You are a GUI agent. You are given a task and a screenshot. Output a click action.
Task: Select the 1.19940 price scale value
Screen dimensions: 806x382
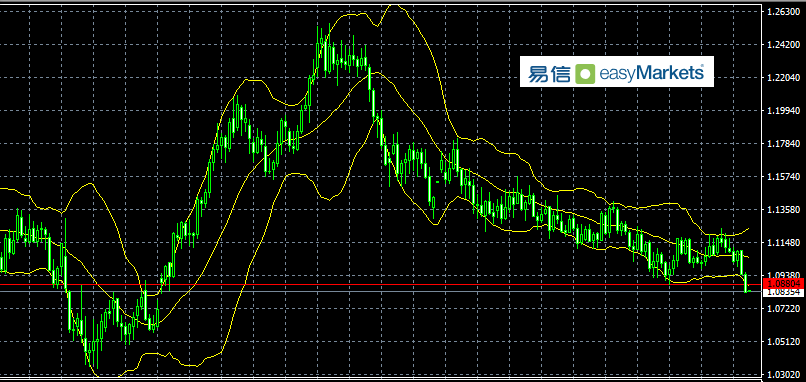[x=783, y=111]
